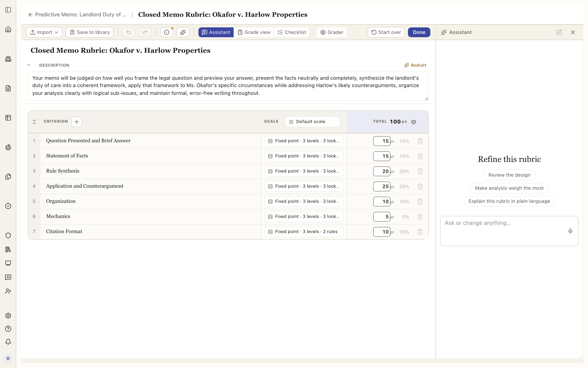Switch to the Checklist tab
This screenshot has width=588, height=368.
(x=292, y=32)
